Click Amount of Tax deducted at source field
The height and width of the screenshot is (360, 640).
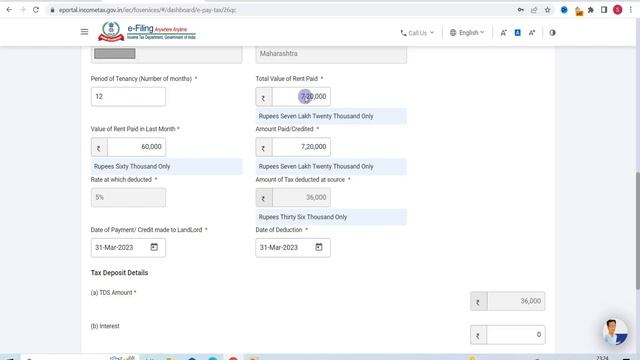301,198
